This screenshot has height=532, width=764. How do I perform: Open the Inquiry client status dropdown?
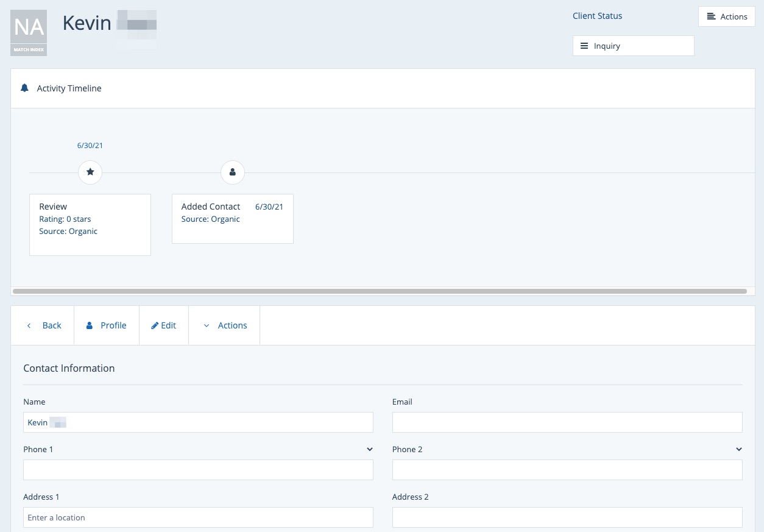[x=633, y=46]
